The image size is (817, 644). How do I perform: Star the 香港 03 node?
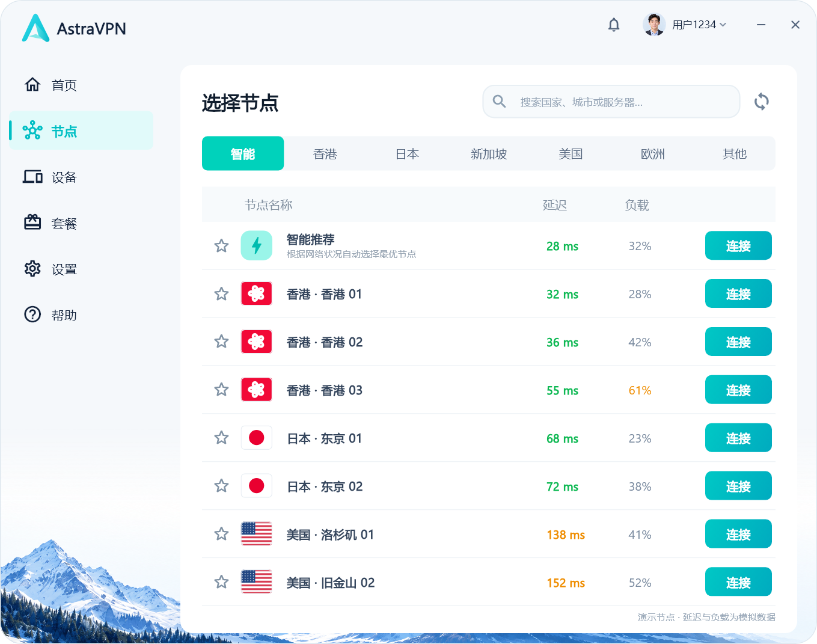(222, 390)
